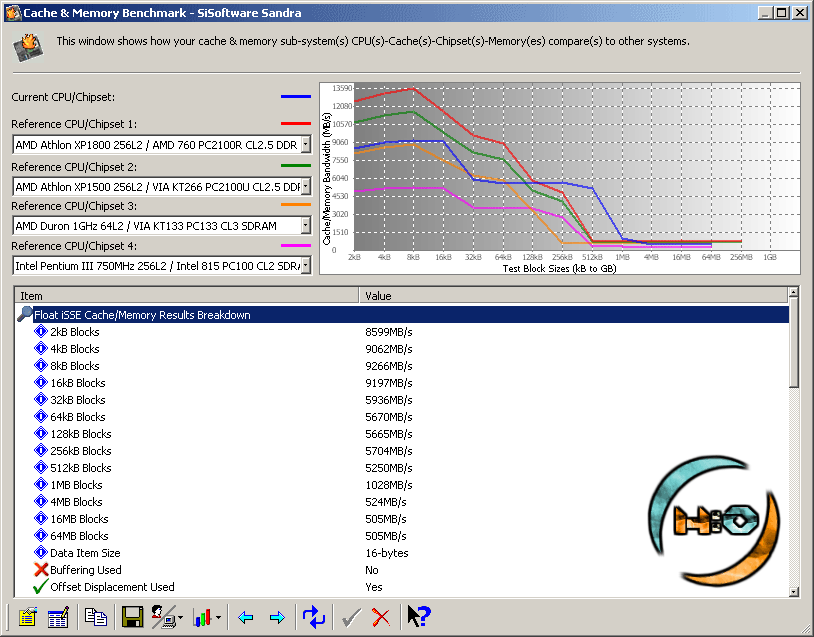Open dropdown arrow beside bar chart icon
Screen dimensions: 814x637
pyautogui.click(x=218, y=618)
